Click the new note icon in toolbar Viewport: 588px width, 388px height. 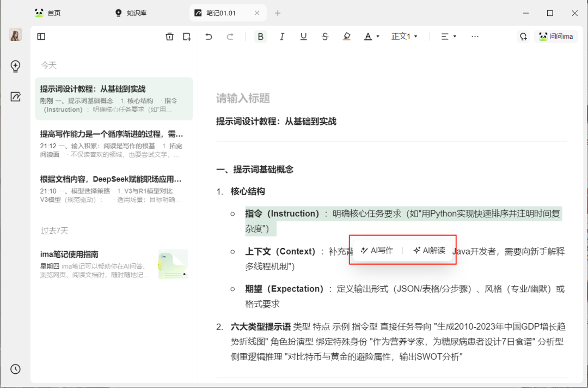point(187,36)
